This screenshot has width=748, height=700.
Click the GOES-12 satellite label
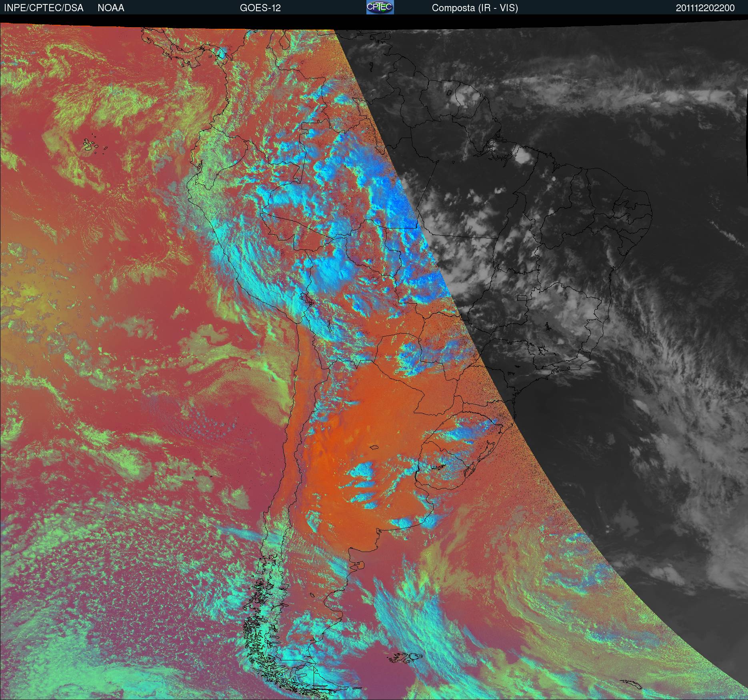pyautogui.click(x=260, y=8)
